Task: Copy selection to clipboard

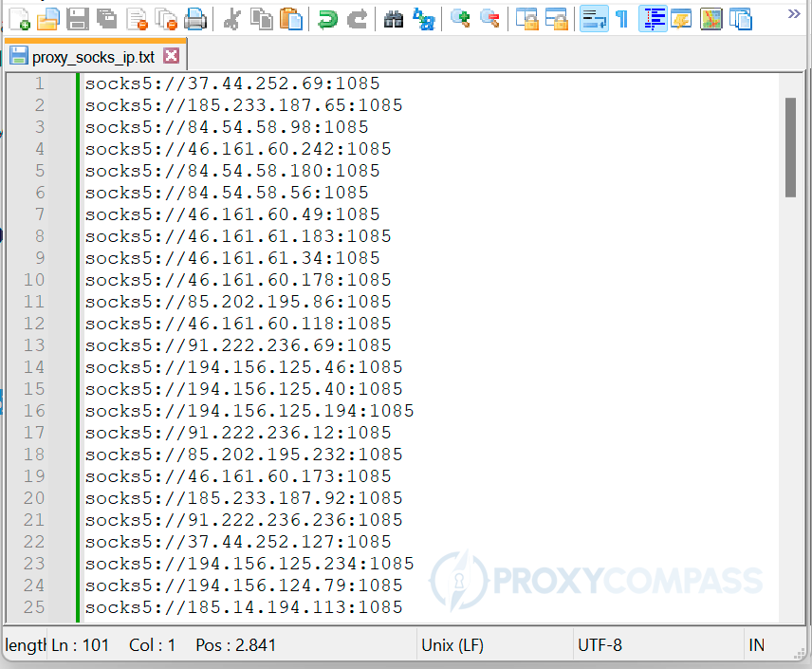Action: click(x=262, y=19)
